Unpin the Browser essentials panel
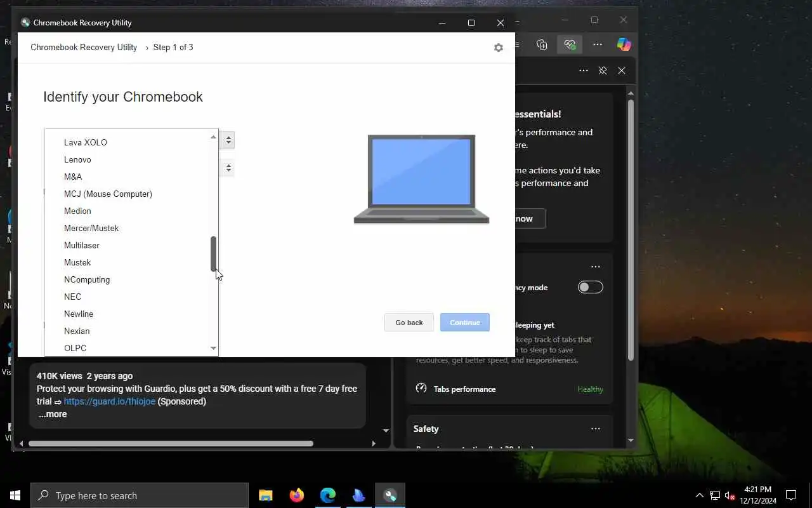The width and height of the screenshot is (812, 508). [x=603, y=70]
